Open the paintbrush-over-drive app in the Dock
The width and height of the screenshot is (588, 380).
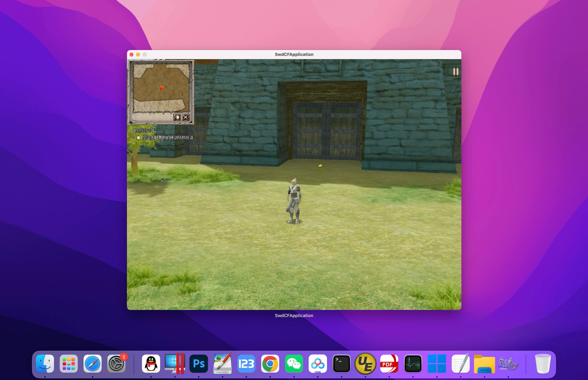coord(222,363)
